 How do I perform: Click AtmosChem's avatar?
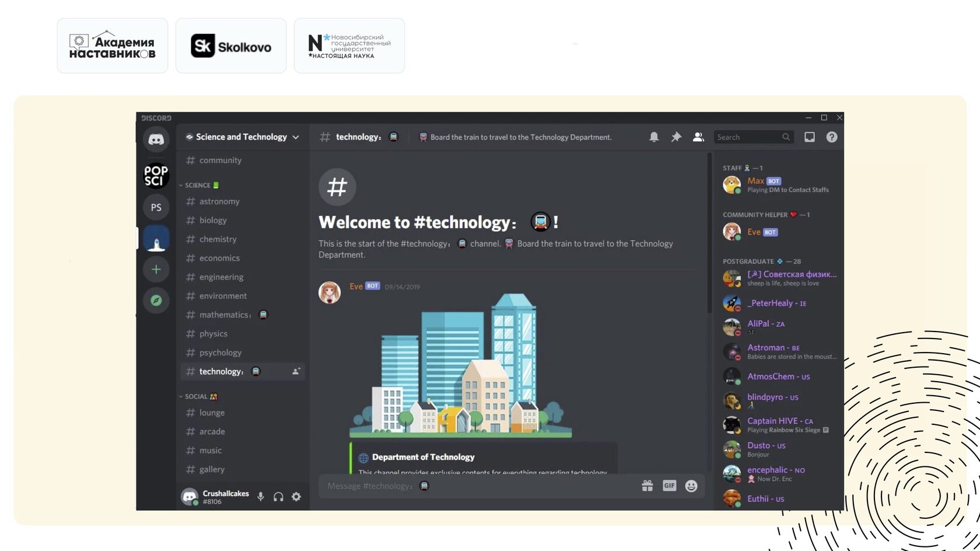731,376
